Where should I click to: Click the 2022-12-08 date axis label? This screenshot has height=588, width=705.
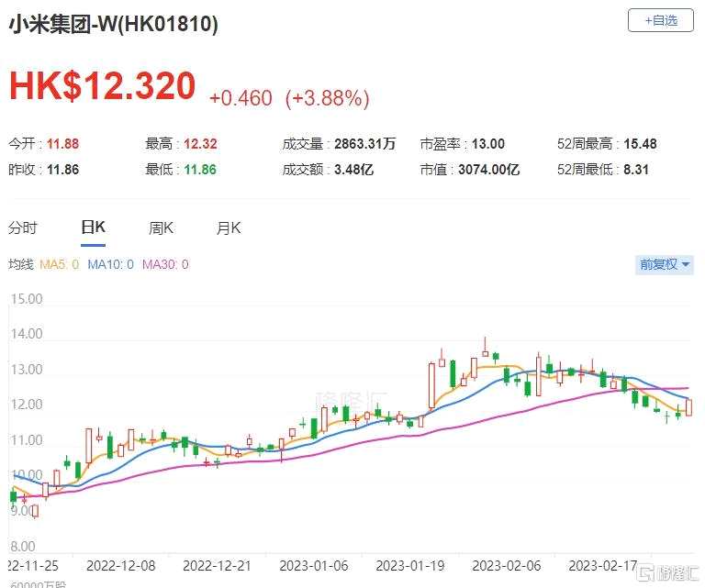(121, 566)
